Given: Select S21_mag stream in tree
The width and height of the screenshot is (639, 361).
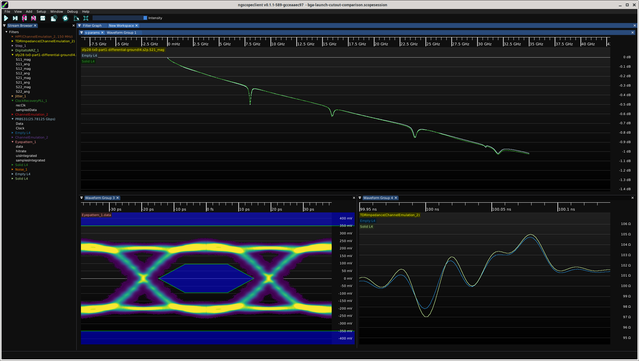Looking at the screenshot, I should click(x=23, y=78).
